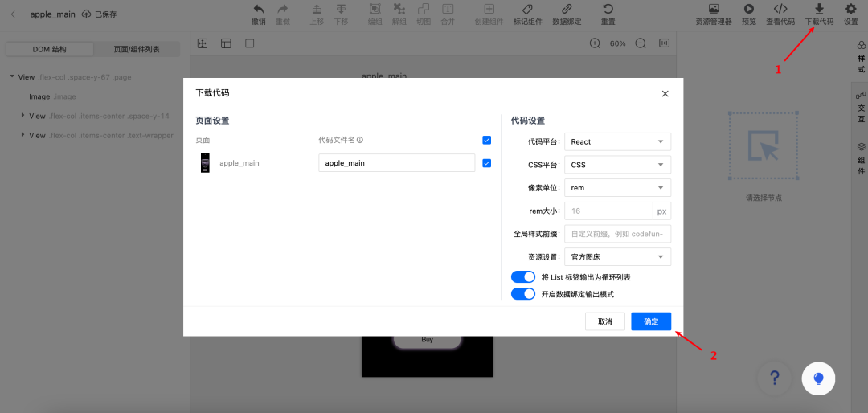
Task: Close the 下载代码 dialog
Action: pyautogui.click(x=665, y=93)
